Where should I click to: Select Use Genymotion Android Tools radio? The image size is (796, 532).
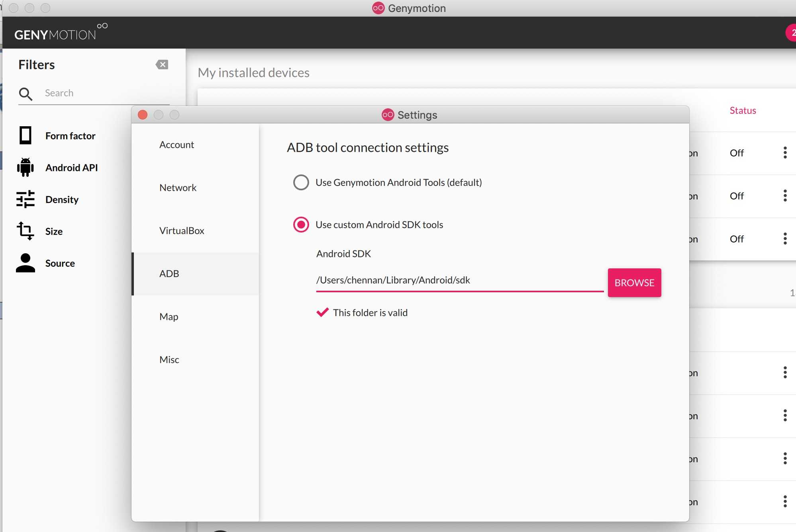click(301, 182)
